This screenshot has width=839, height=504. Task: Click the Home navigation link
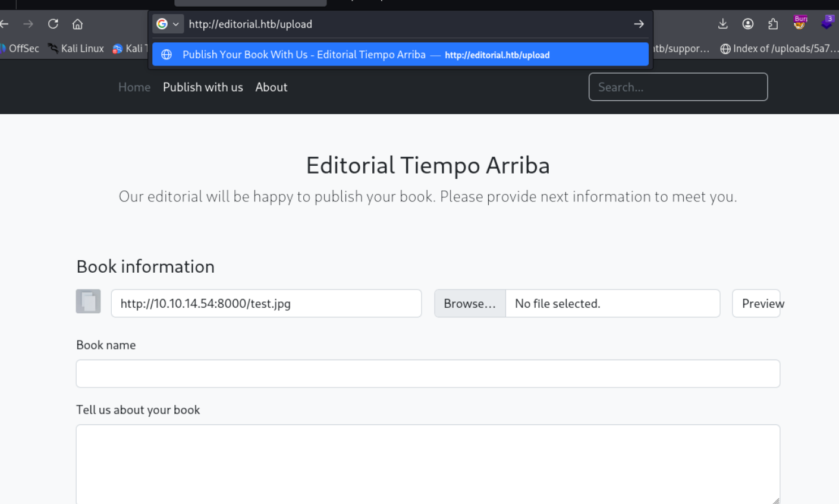click(134, 87)
